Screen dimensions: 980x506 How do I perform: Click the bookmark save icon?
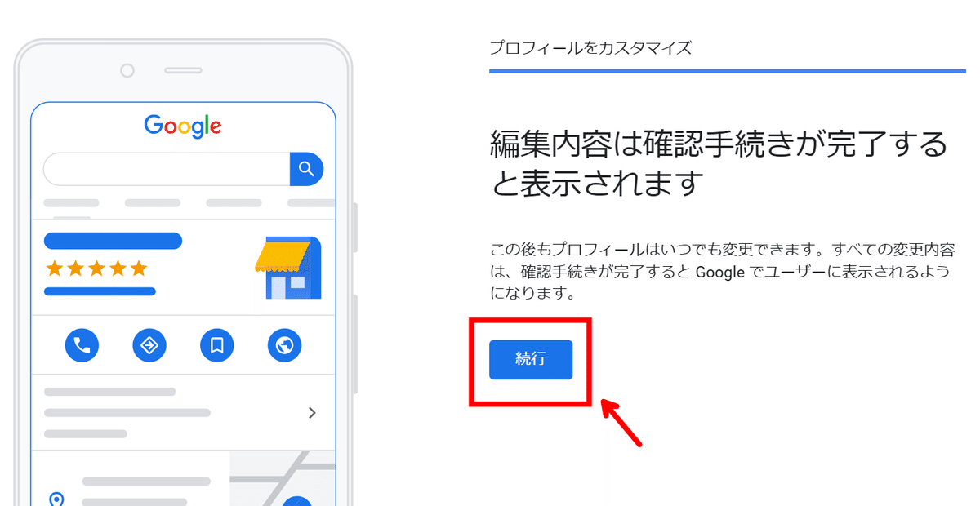coord(217,346)
